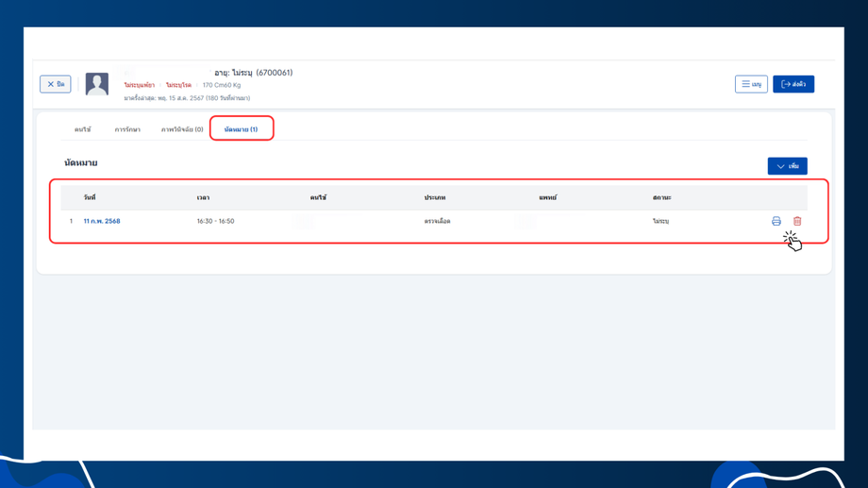Screen dimensions: 868x488
Task: Click the red ไม่ระบุแพ้ยา allergy label
Action: [x=139, y=85]
